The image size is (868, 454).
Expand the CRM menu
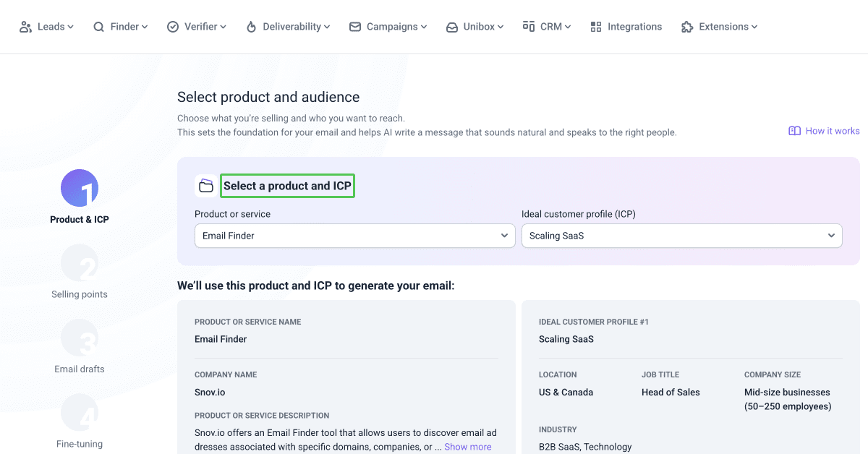pyautogui.click(x=547, y=27)
